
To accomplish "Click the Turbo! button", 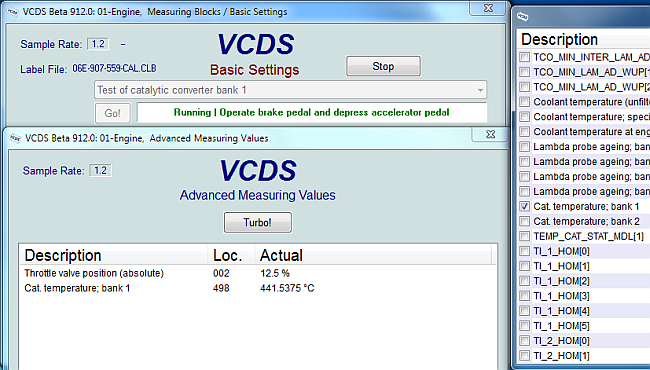I will (x=257, y=222).
